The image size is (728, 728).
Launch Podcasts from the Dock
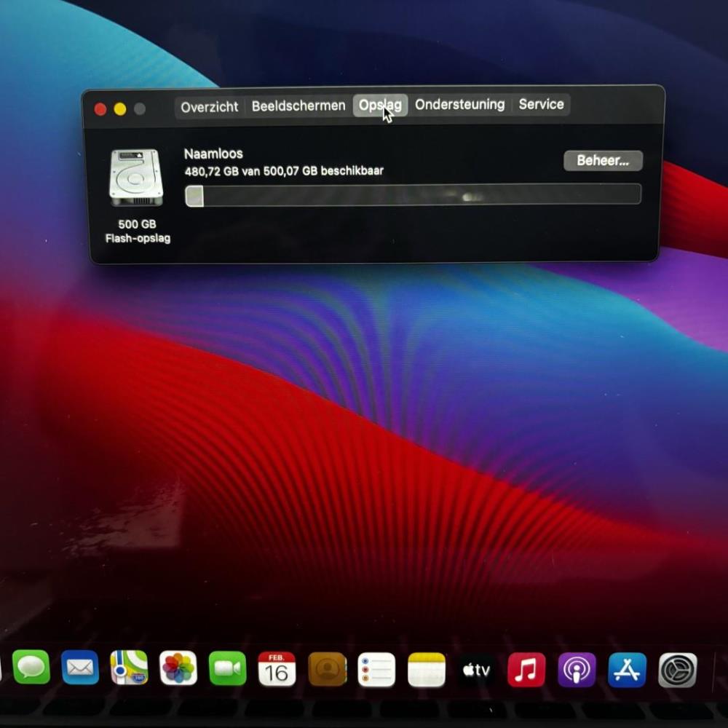point(577,670)
